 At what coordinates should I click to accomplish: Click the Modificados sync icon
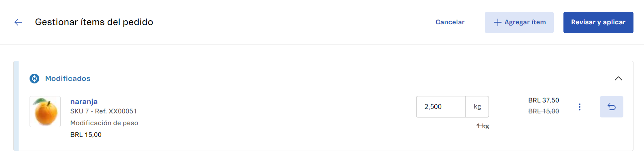click(34, 79)
